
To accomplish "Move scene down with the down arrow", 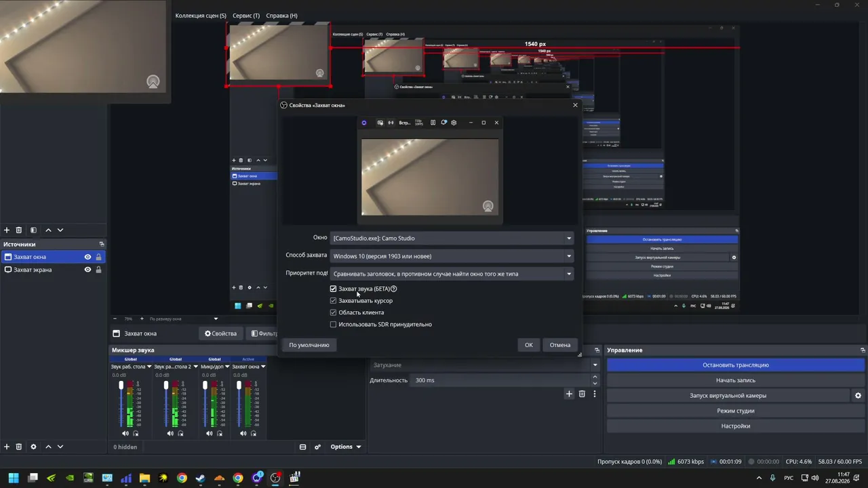I will [x=60, y=230].
